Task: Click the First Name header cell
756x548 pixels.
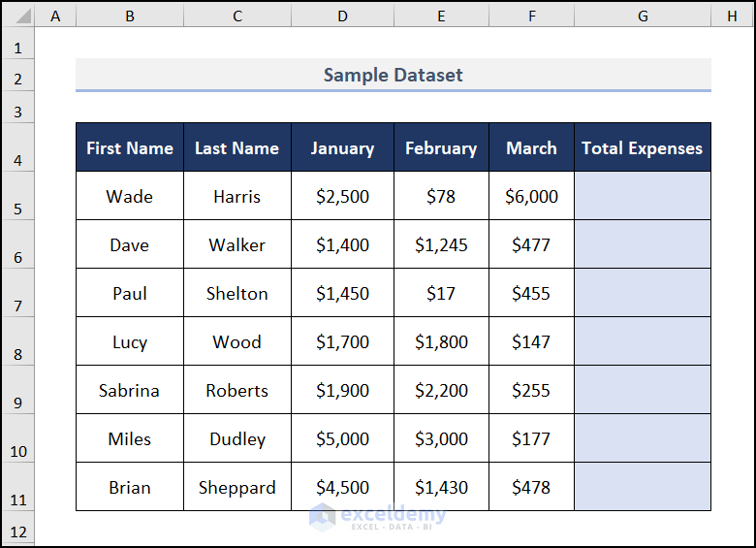Action: (130, 148)
